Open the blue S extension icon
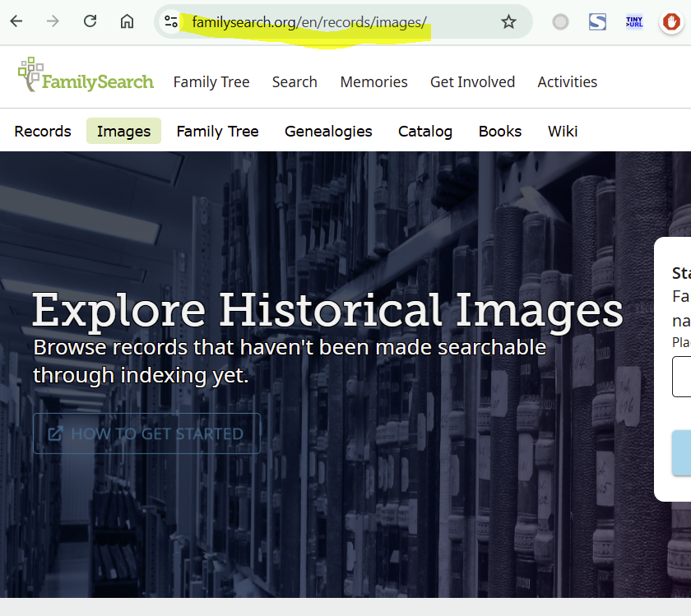The height and width of the screenshot is (616, 691). [x=597, y=21]
